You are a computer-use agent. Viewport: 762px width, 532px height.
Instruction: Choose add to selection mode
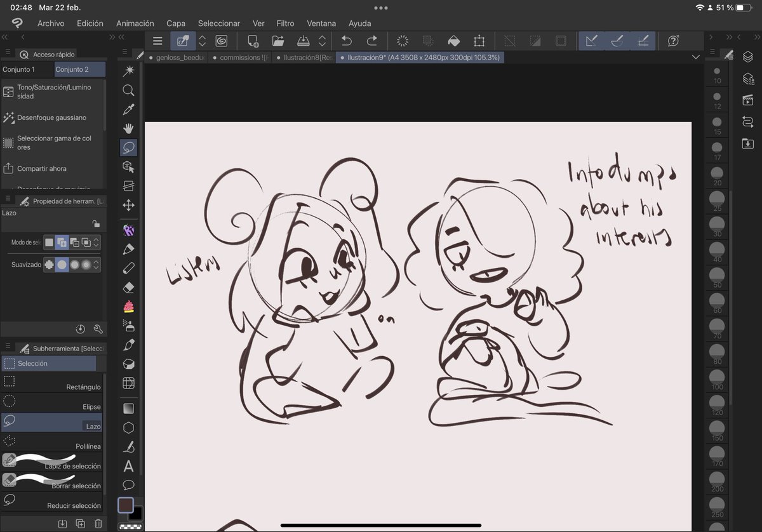[62, 243]
